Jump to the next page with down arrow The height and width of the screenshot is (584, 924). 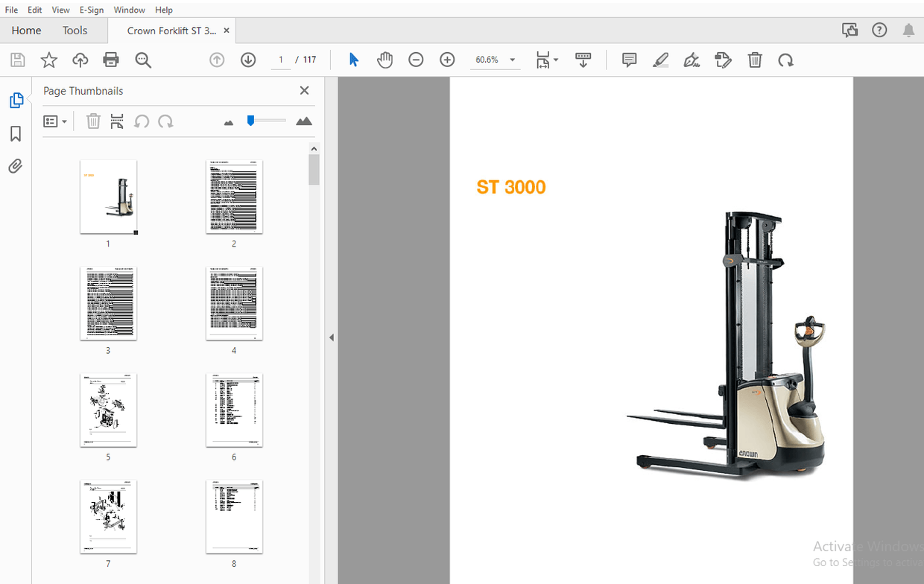pos(248,60)
